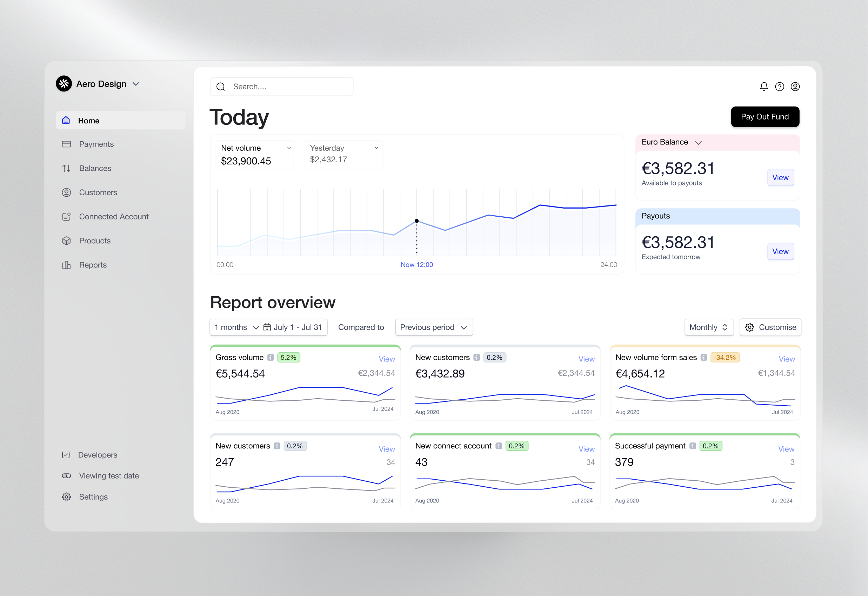Screen dimensions: 868x596
Task: Collapse the Euro Balance panel
Action: (x=699, y=142)
